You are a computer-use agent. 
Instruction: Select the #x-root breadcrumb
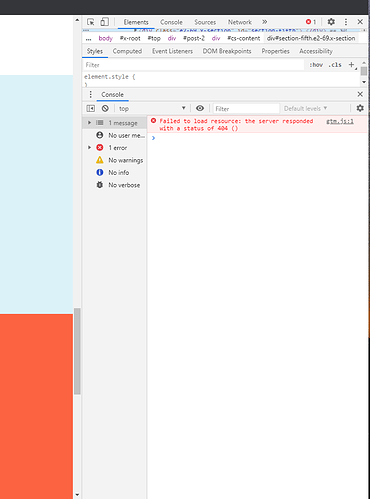pyautogui.click(x=130, y=38)
